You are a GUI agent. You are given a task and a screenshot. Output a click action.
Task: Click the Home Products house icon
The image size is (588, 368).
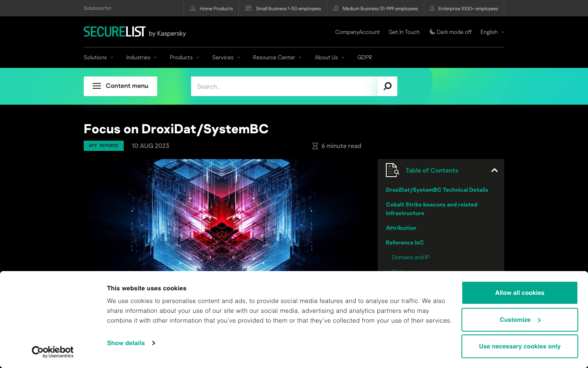(x=192, y=8)
